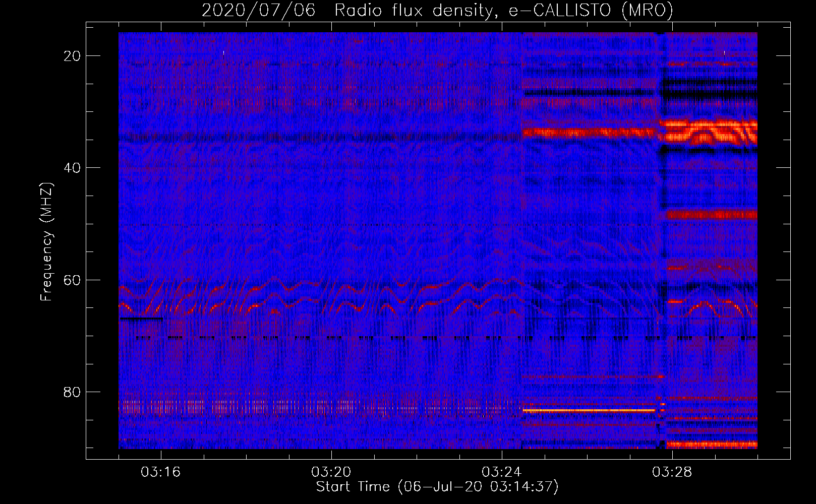Click the frequency tick label "40"

click(73, 168)
